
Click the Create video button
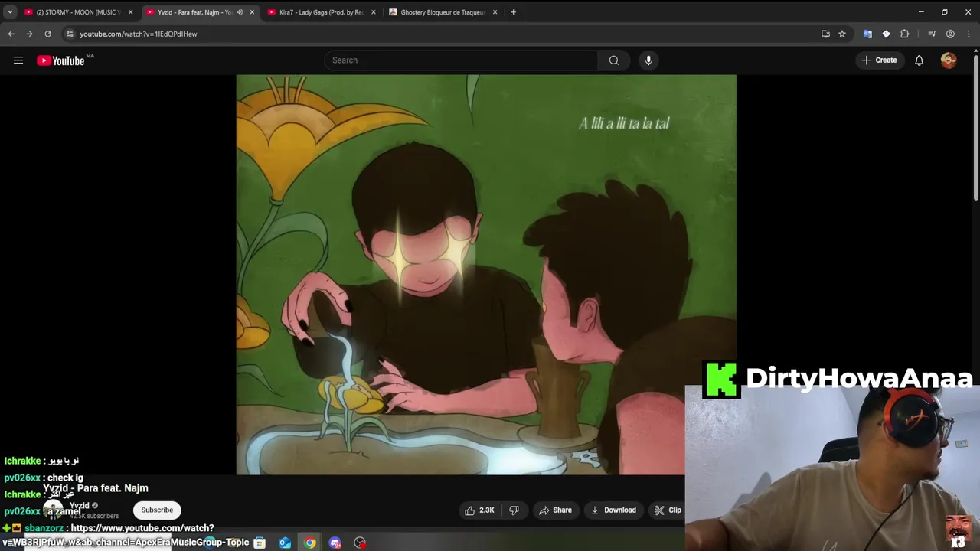(x=880, y=60)
